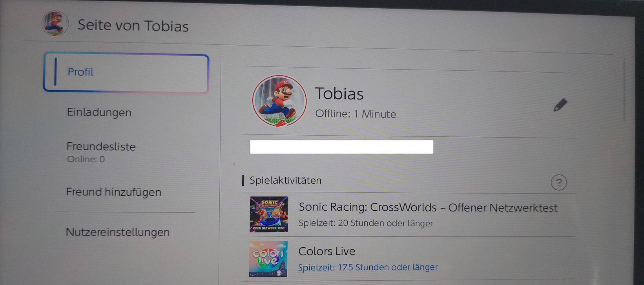The width and height of the screenshot is (644, 285).
Task: Click the white redacted field below profile
Action: [x=341, y=147]
